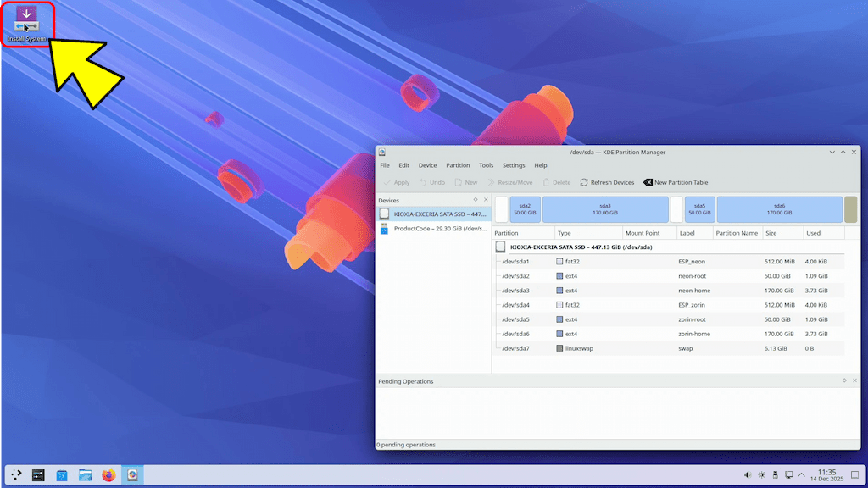Click the sda3 170.00 GiB partition block
The image size is (868, 488).
click(x=604, y=209)
